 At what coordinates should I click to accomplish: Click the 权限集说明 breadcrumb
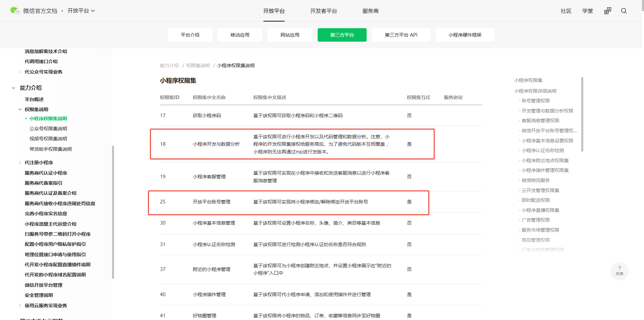(198, 65)
